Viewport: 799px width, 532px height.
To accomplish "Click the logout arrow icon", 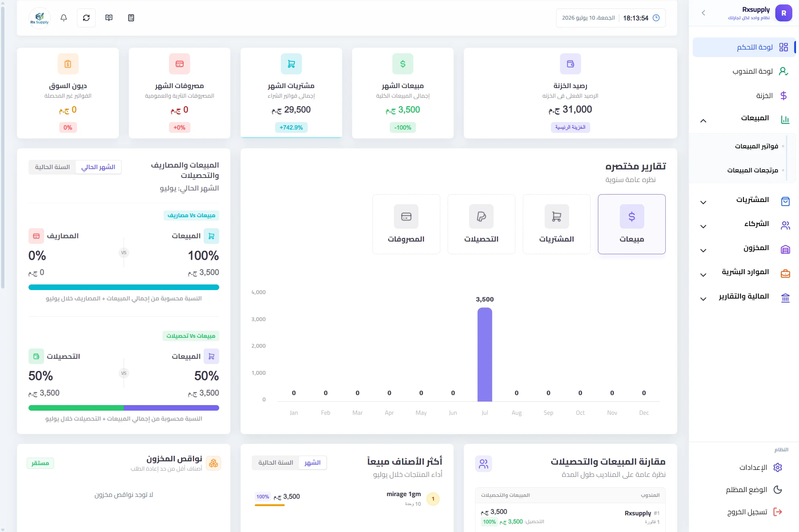I will (x=778, y=512).
